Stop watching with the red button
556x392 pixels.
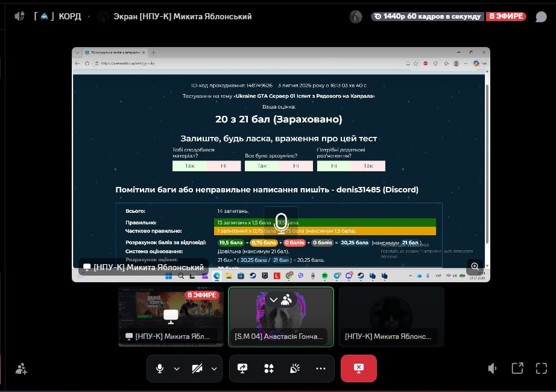(x=358, y=368)
